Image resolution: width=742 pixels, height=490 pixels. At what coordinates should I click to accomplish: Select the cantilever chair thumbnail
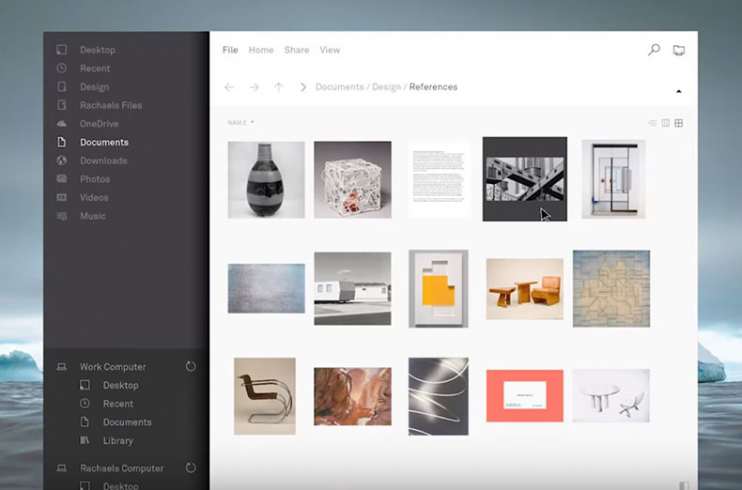click(265, 396)
